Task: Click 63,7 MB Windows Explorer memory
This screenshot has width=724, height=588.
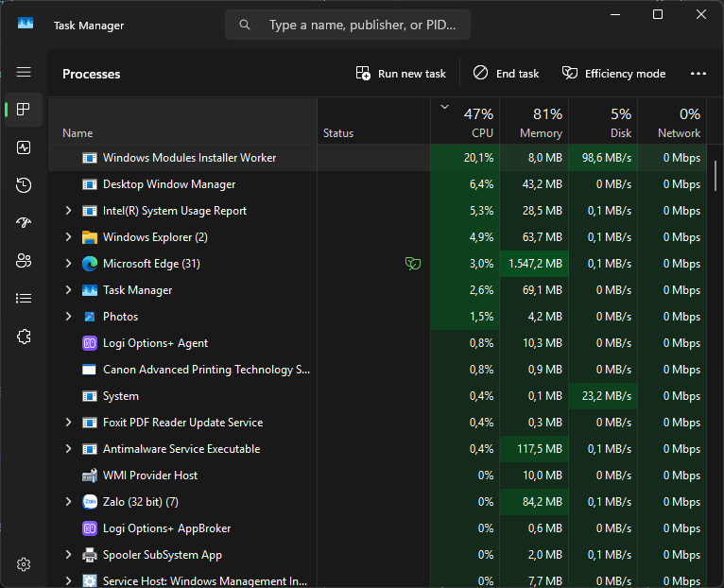Action: (534, 237)
